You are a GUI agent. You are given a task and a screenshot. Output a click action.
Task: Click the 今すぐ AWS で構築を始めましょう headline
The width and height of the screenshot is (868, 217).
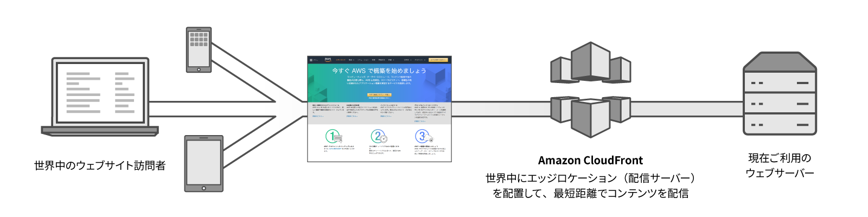click(x=379, y=71)
